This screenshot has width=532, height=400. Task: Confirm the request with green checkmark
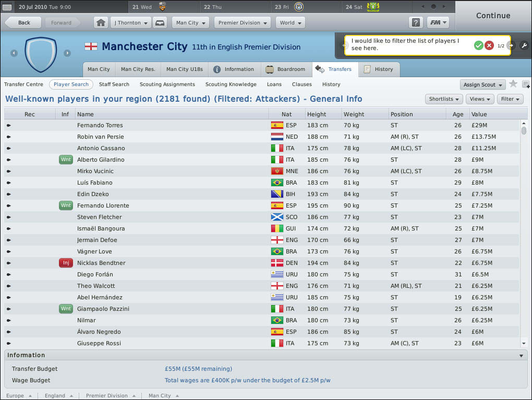(478, 45)
